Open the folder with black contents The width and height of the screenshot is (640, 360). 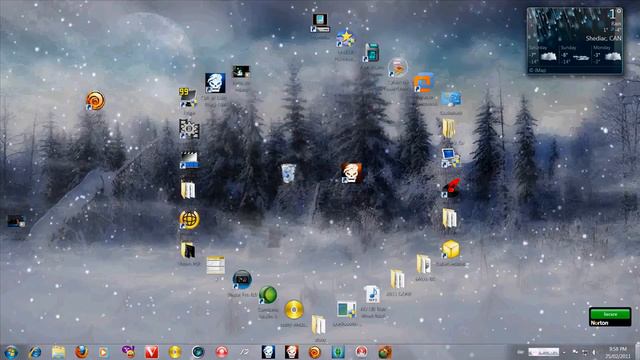(x=188, y=250)
